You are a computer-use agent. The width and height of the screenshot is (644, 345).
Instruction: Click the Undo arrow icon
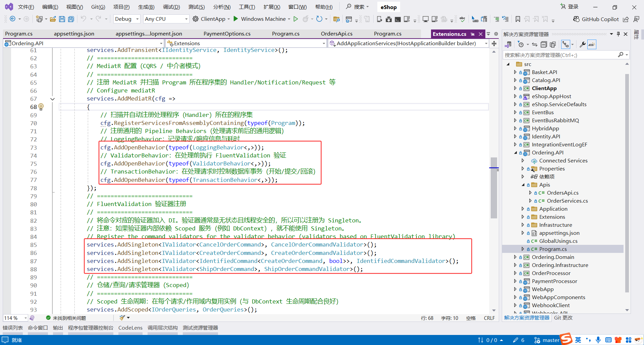(x=84, y=19)
